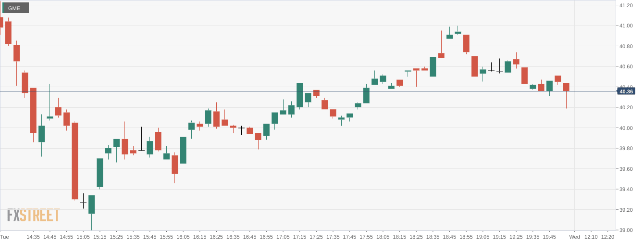Click the 40.00 price axis label
The image size is (644, 243).
coord(626,128)
